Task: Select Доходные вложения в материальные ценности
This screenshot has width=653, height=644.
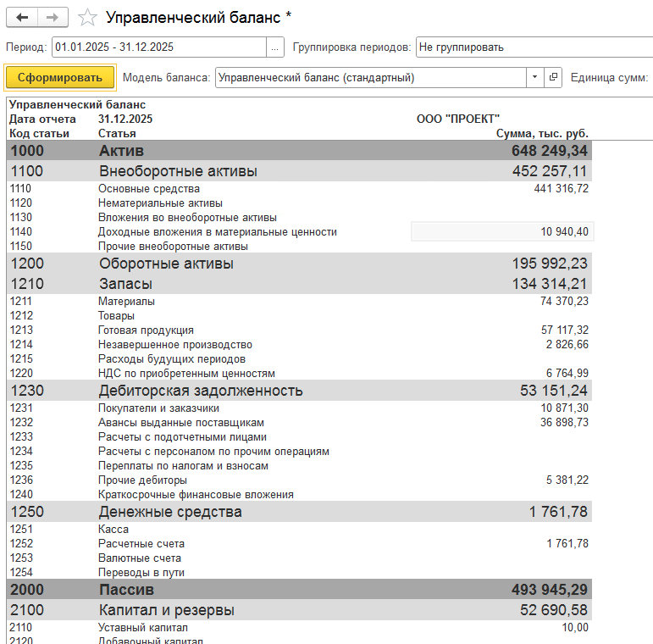Action: (x=299, y=232)
